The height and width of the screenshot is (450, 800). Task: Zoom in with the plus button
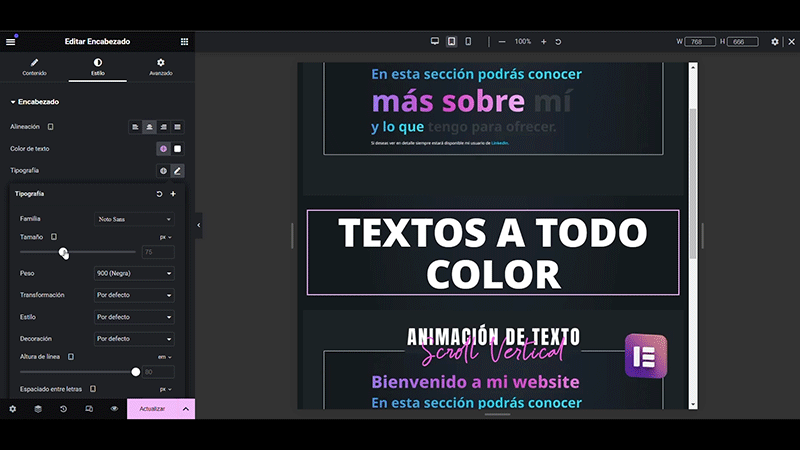(544, 41)
